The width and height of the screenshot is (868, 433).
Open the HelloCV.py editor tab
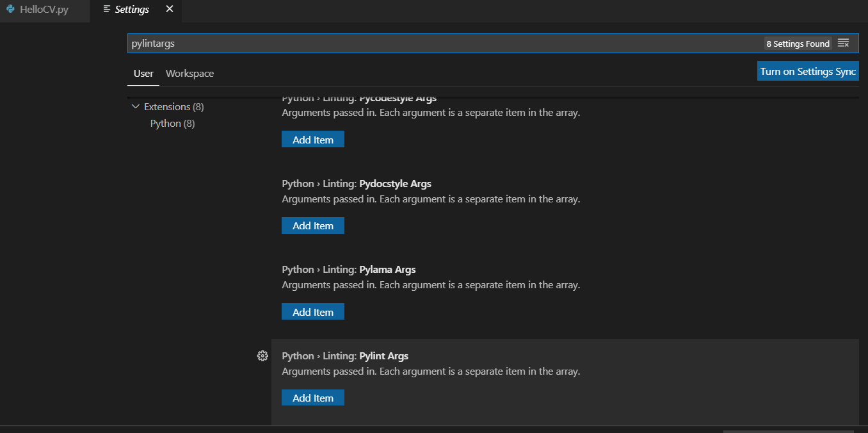point(45,10)
